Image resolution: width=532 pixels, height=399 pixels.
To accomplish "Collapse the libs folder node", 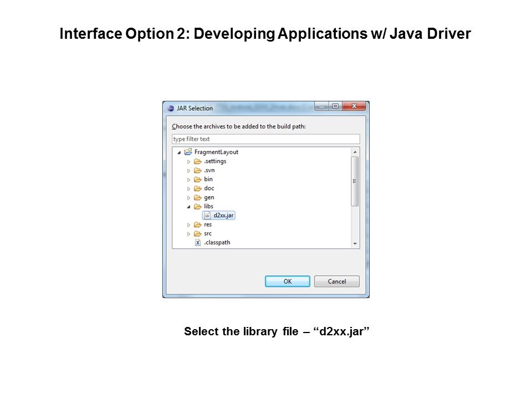I will (188, 207).
